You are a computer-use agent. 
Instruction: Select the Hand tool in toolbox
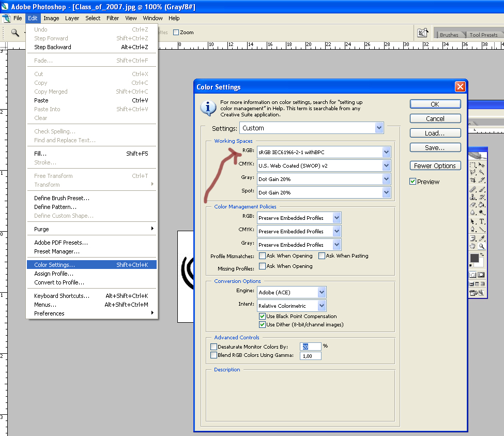click(x=473, y=246)
